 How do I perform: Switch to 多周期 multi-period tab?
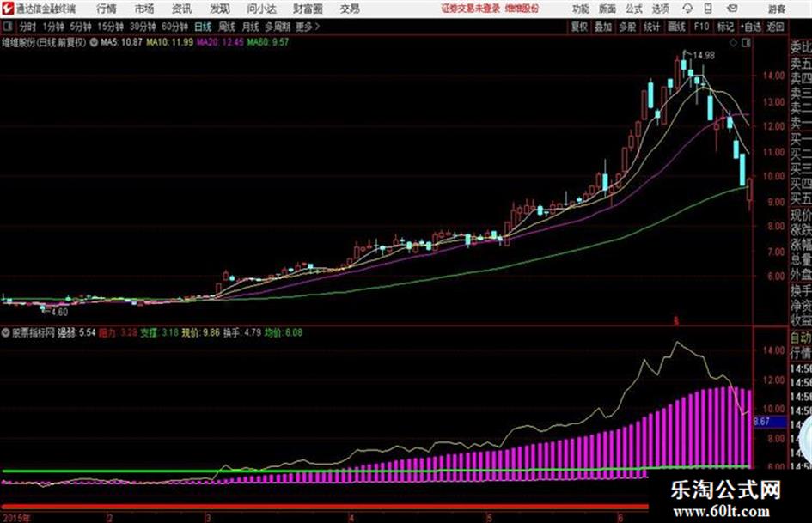click(278, 27)
